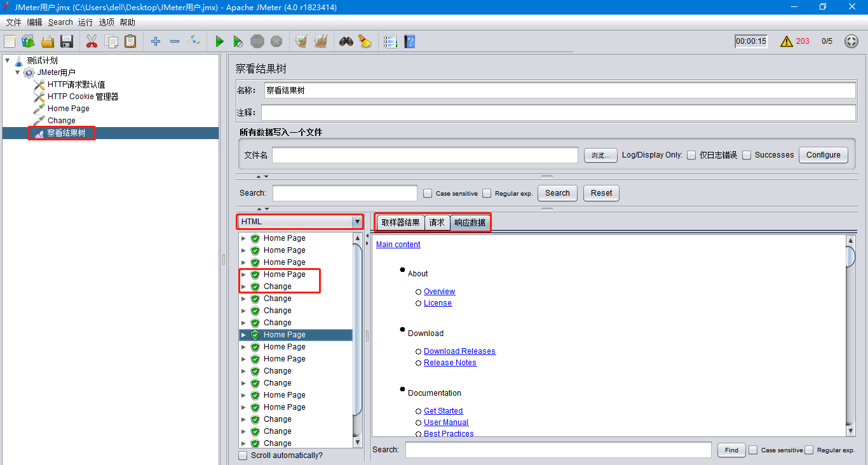Click the Reset button

coord(602,193)
